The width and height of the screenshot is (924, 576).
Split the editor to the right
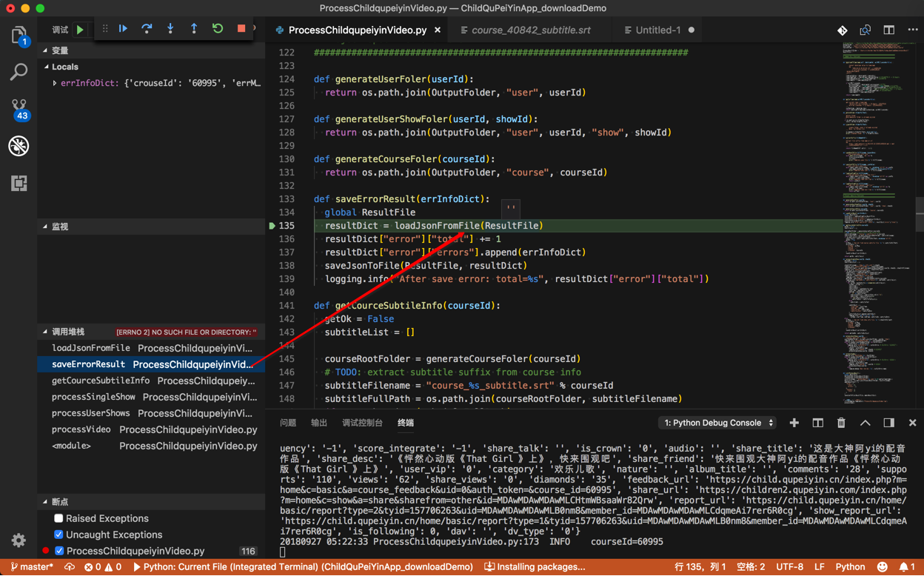click(889, 30)
